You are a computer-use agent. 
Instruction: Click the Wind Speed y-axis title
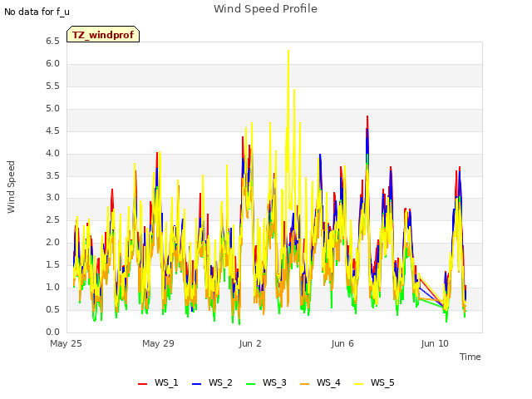pyautogui.click(x=11, y=187)
